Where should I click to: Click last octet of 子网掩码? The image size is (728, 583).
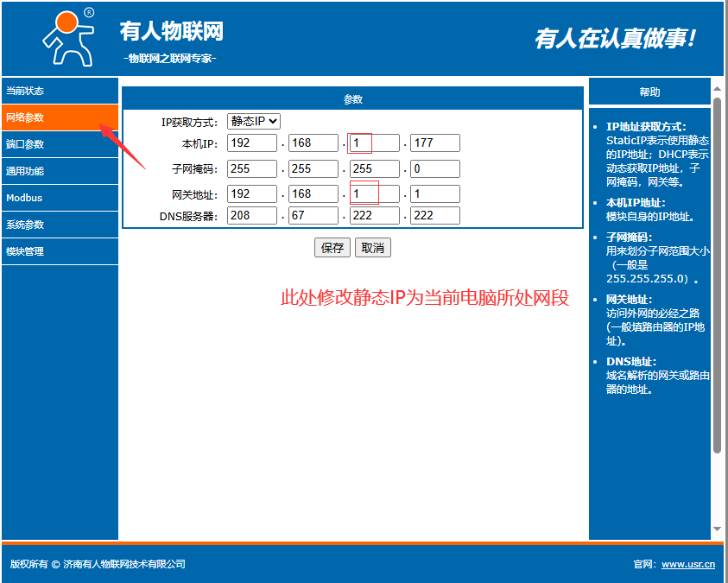[x=435, y=169]
